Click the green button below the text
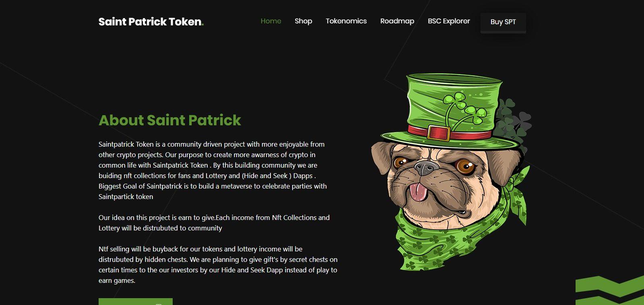The height and width of the screenshot is (305, 644). pos(136,302)
